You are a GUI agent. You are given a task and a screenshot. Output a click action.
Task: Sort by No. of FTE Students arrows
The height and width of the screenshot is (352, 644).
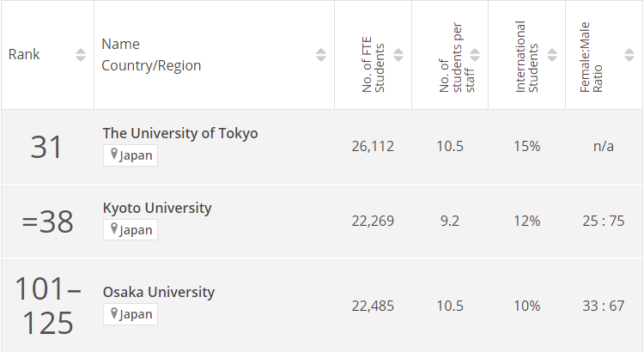(398, 55)
